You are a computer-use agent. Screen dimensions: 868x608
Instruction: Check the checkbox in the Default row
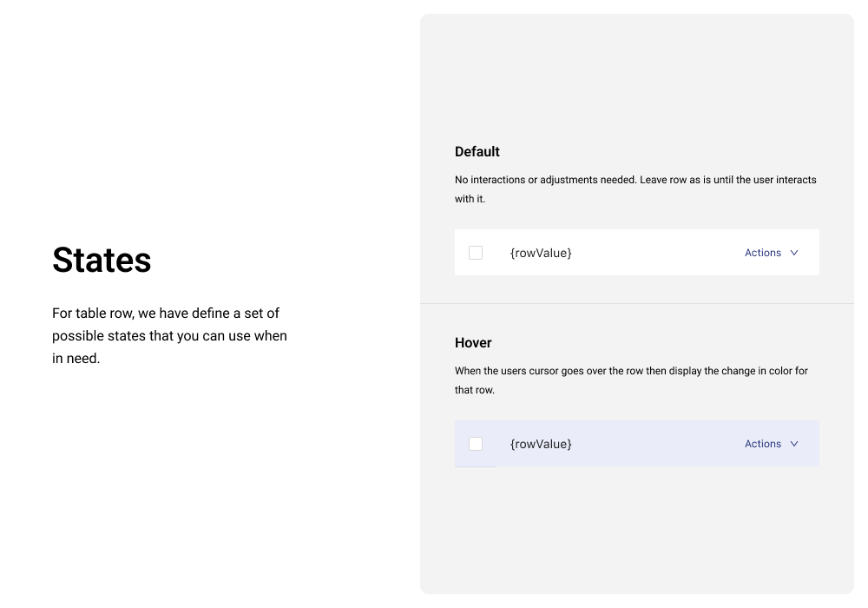[476, 253]
